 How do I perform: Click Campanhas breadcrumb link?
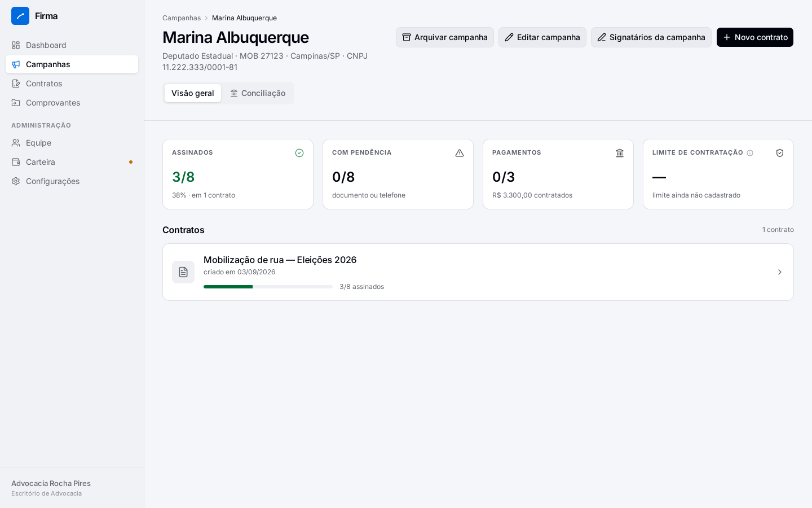(182, 18)
